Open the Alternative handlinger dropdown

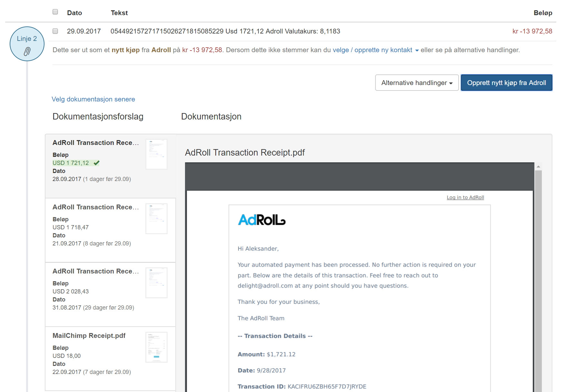pos(417,83)
